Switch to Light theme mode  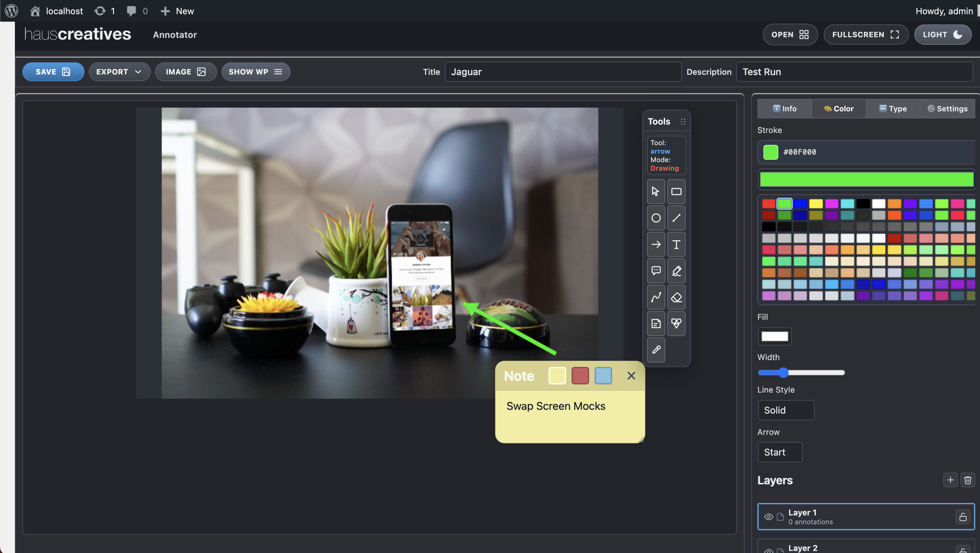(942, 35)
